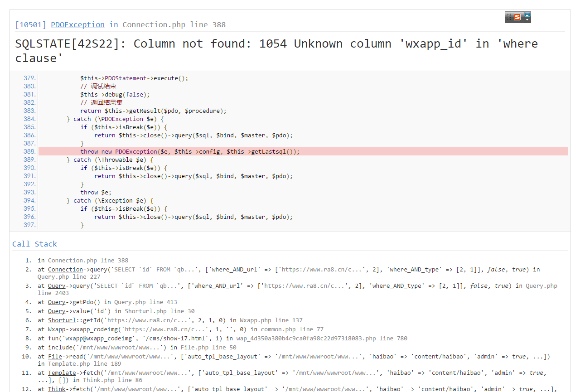
Task: Open the language bar options arrow
Action: (x=527, y=20)
